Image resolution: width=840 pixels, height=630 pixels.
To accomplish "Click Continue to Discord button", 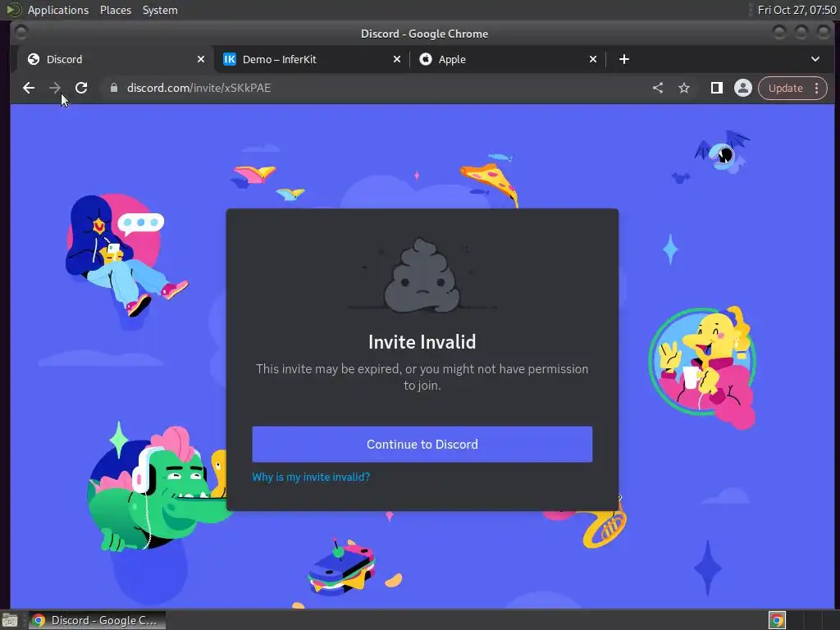I will (422, 444).
